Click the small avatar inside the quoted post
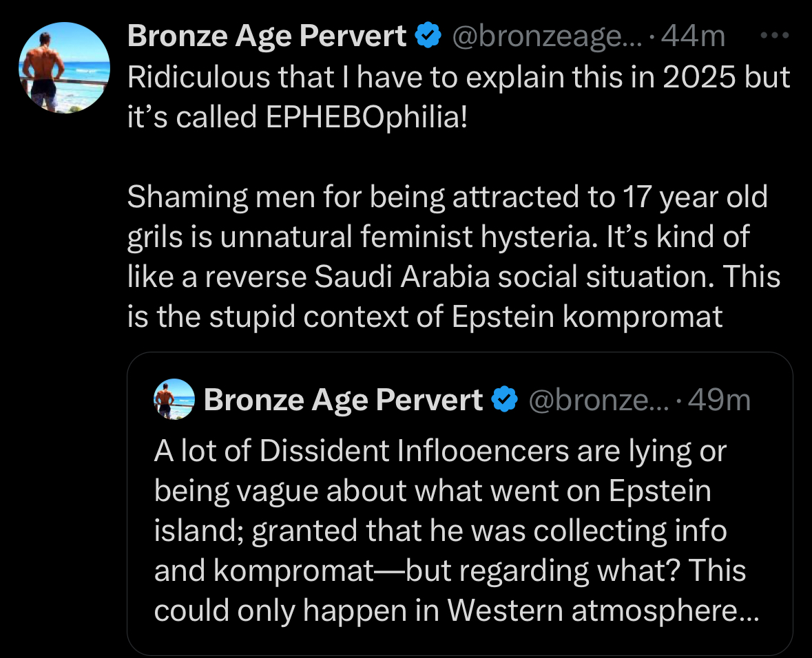Image resolution: width=812 pixels, height=658 pixels. (x=174, y=399)
